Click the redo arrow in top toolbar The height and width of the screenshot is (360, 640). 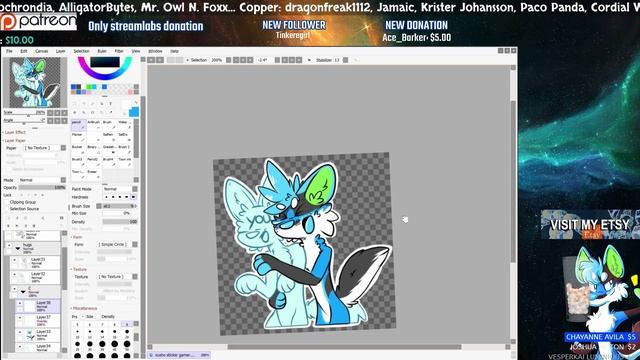160,60
